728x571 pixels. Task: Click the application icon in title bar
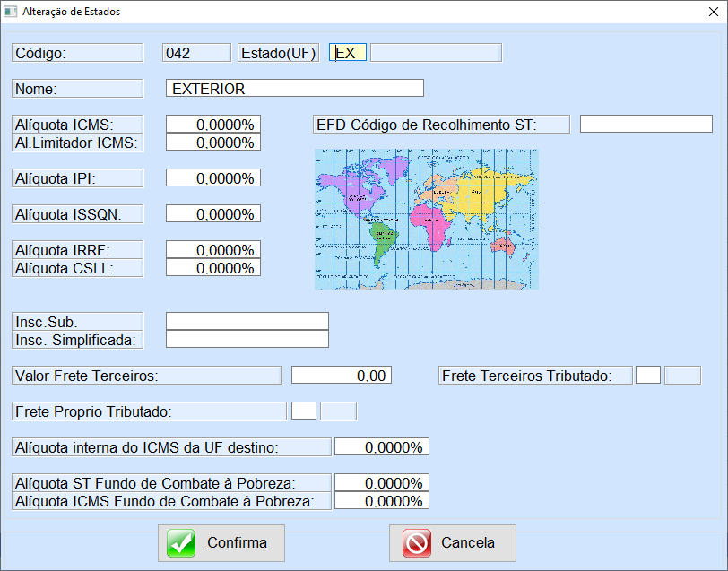point(11,12)
